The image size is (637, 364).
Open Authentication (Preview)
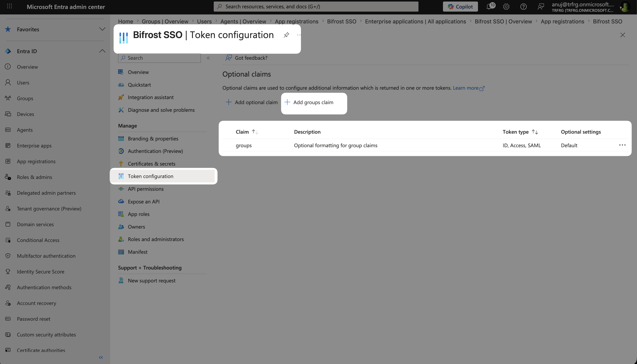[x=155, y=151]
